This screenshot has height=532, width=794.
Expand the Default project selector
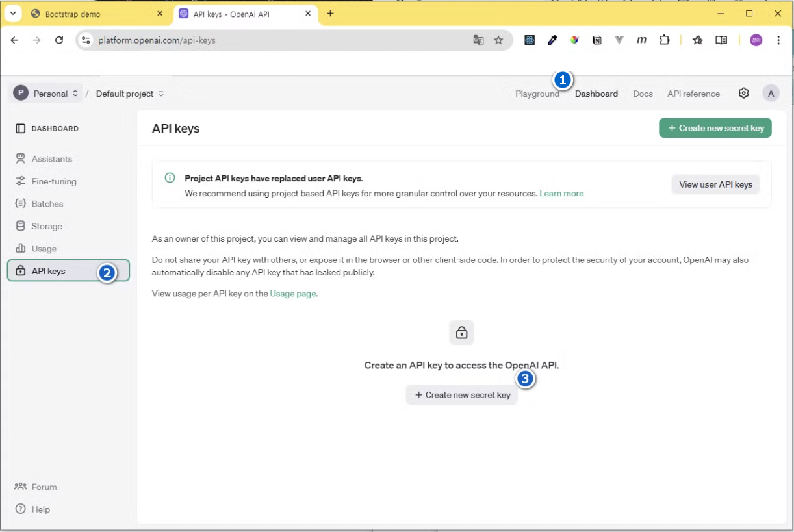tap(130, 94)
